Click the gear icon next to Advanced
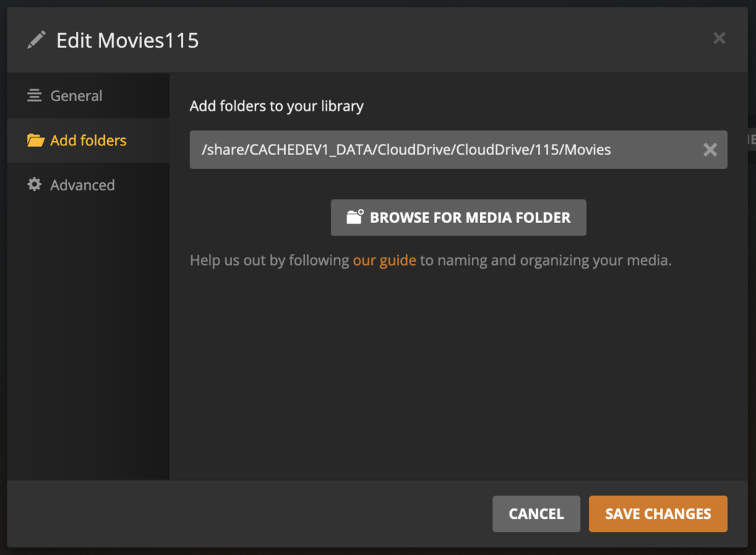 [x=34, y=185]
